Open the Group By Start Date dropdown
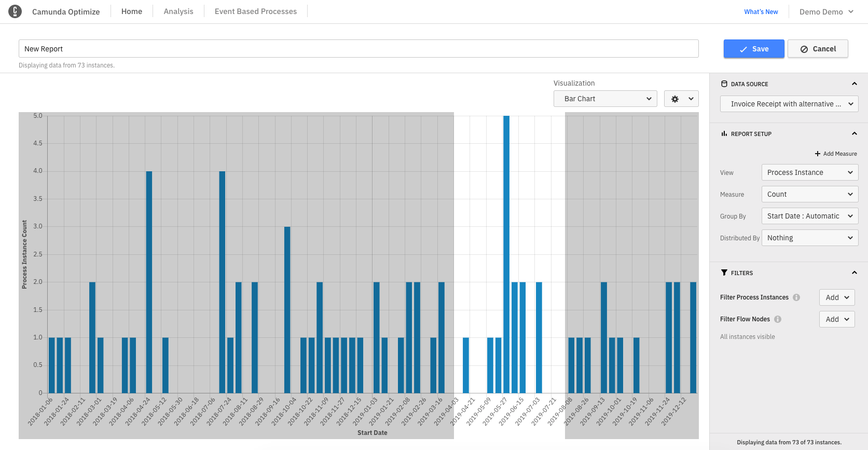The width and height of the screenshot is (868, 450). [x=809, y=216]
